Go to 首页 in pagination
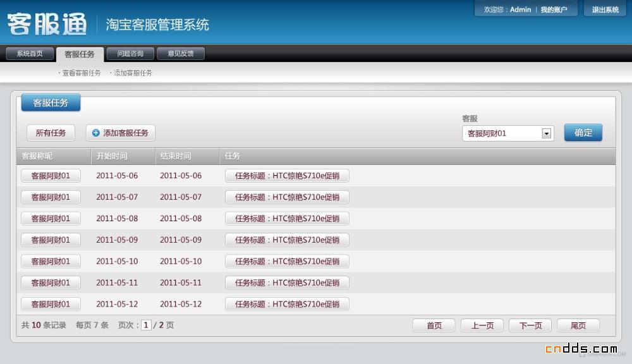The width and height of the screenshot is (632, 364). [434, 325]
